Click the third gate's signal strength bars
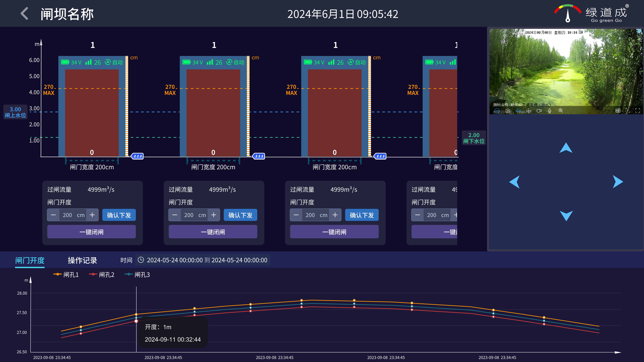Screen dimensions: 644x362 click(x=331, y=62)
